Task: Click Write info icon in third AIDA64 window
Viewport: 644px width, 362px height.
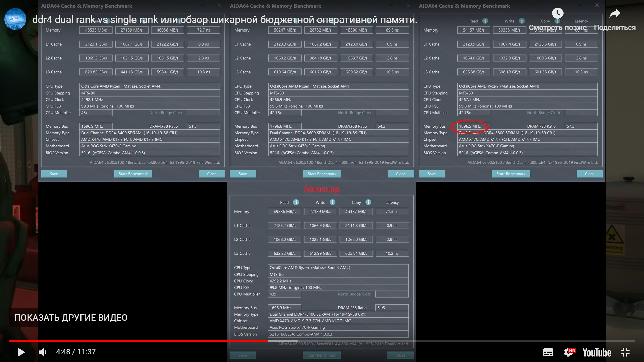Action: pos(522,21)
